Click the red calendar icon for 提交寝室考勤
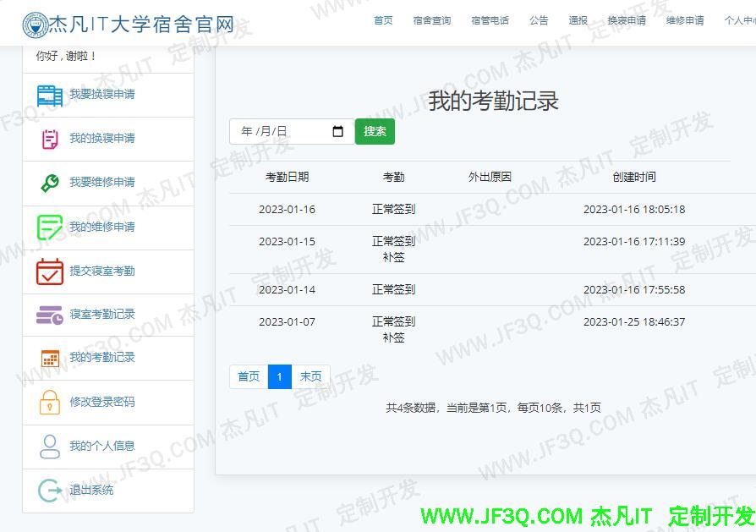756x532 pixels. tap(49, 271)
